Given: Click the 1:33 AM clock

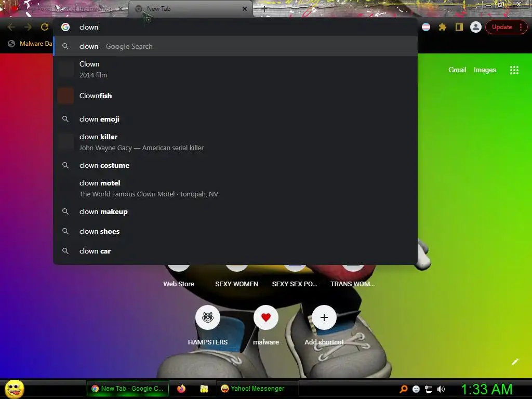Looking at the screenshot, I should [486, 389].
